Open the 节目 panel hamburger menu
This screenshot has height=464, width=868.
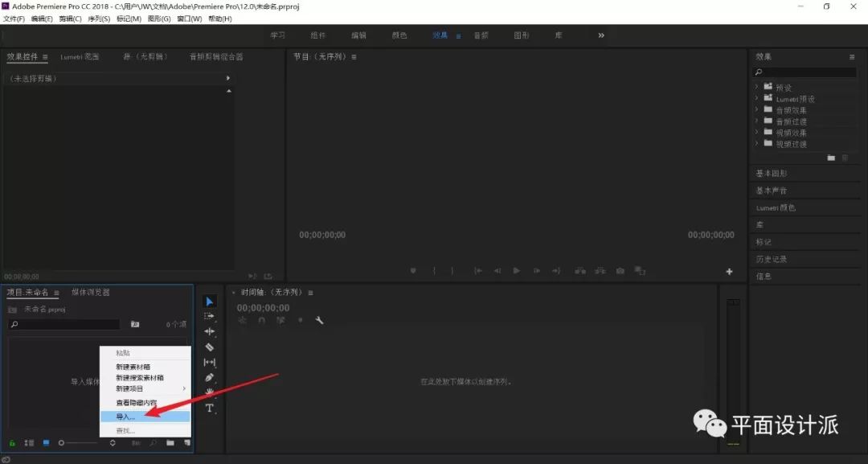click(x=354, y=57)
